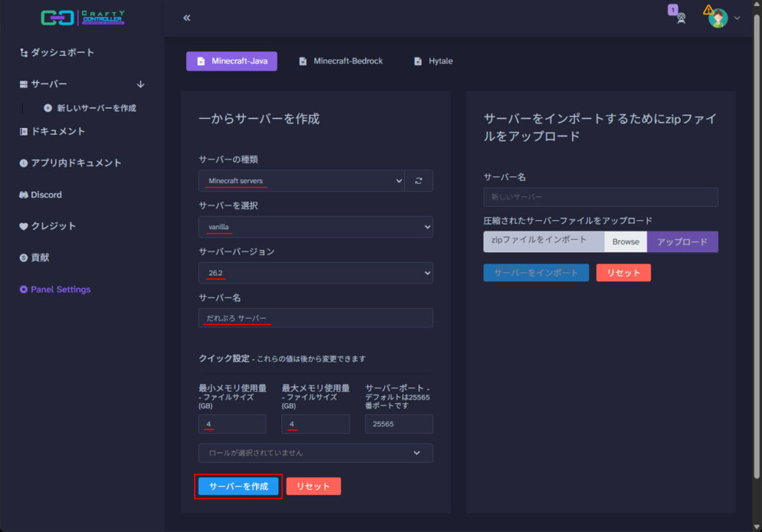Click リセット next to サーバーを作成
This screenshot has width=762, height=532.
tap(313, 487)
